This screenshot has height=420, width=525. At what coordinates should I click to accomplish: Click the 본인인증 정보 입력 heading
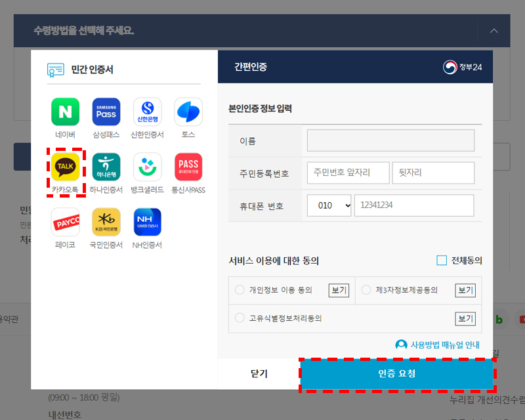click(x=260, y=108)
